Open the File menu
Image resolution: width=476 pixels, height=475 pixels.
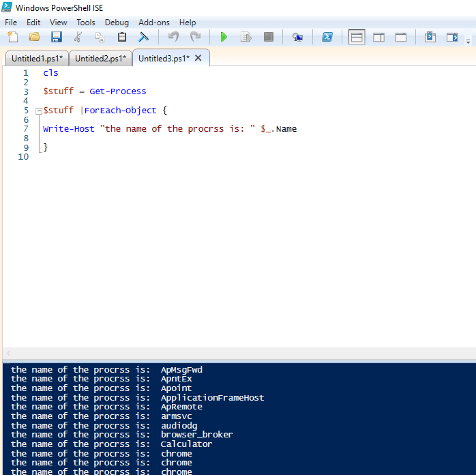tap(11, 23)
